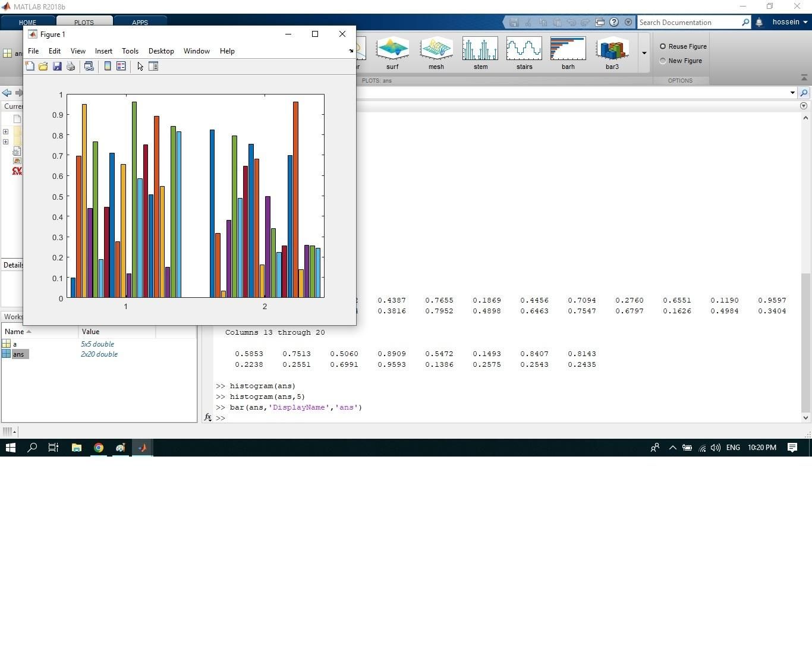Open the Desktop menu in Figure 1
This screenshot has height=667, width=812.
tap(161, 51)
